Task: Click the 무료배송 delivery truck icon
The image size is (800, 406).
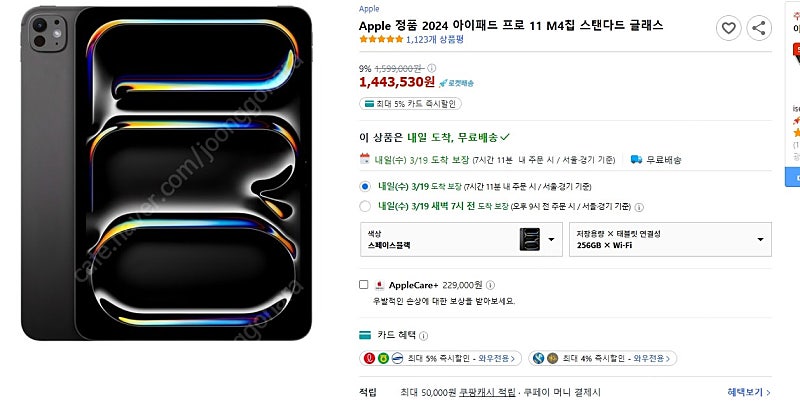Action: tap(636, 159)
